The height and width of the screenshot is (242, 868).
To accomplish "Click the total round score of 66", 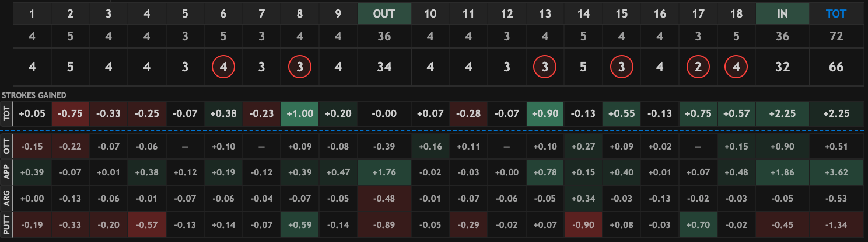I will click(x=836, y=67).
